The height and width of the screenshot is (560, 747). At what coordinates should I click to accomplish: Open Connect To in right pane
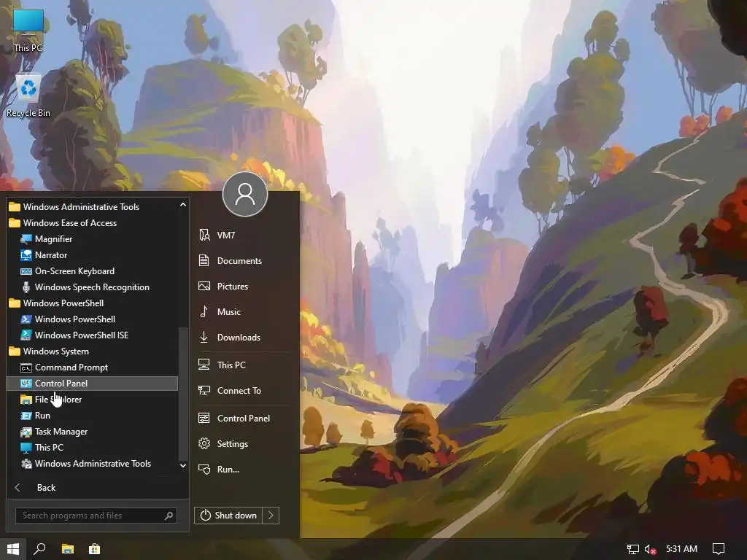point(244,391)
